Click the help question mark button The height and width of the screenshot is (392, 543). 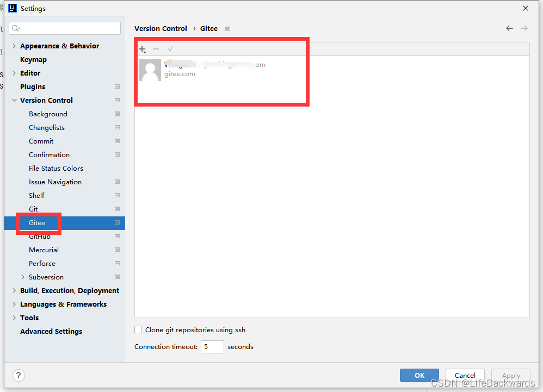[x=18, y=375]
